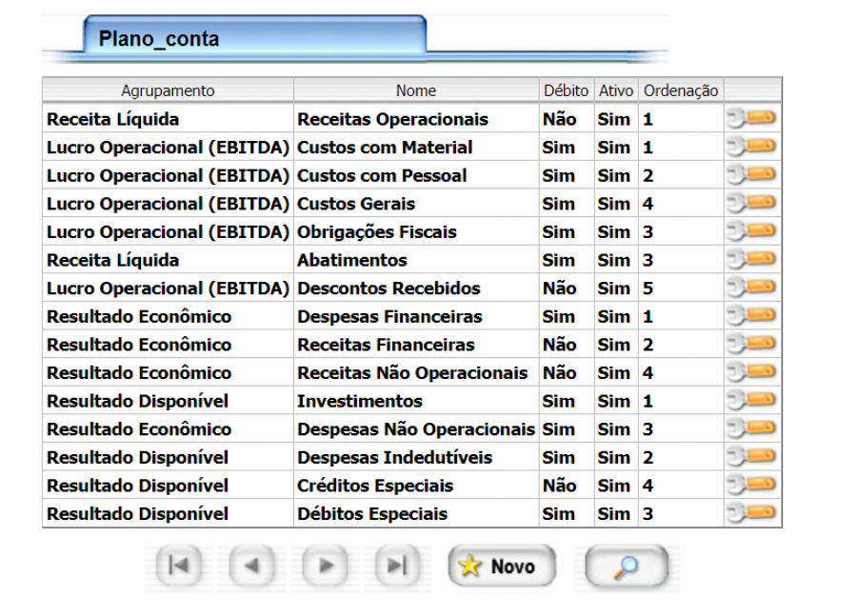Click edit icon for Receitas Não Operacionais
This screenshot has height=616, width=857.
click(751, 372)
